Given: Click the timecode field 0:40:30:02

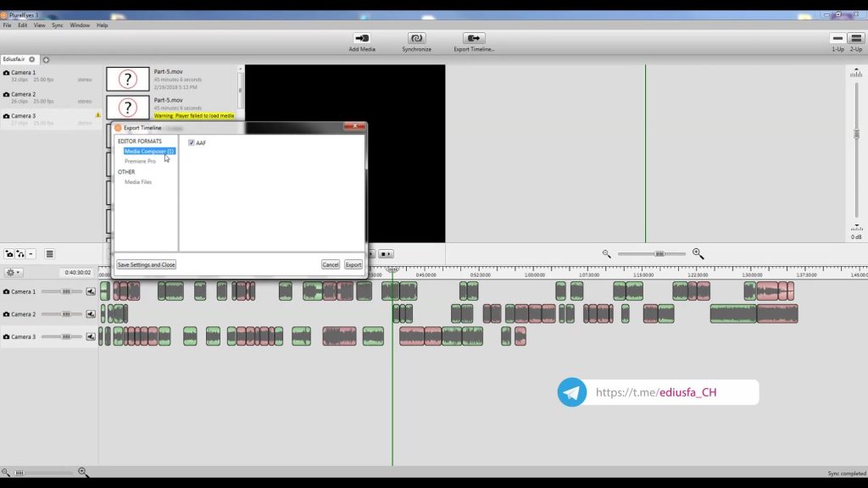Looking at the screenshot, I should (77, 272).
